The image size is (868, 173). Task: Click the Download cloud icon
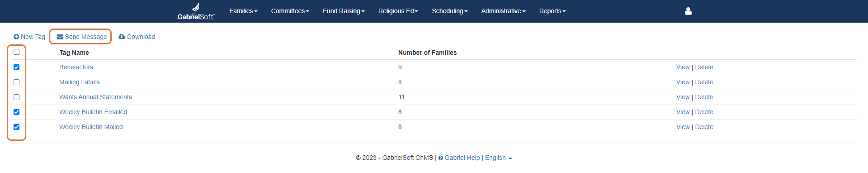coord(122,37)
